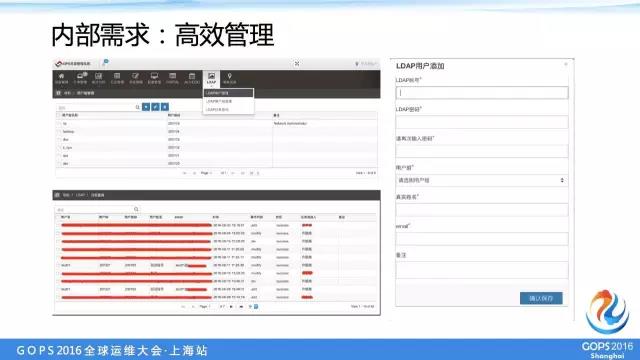Click the breadcrumb icon in the LDAP log panel header
Image resolution: width=640 pixels, height=360 pixels.
tap(57, 195)
